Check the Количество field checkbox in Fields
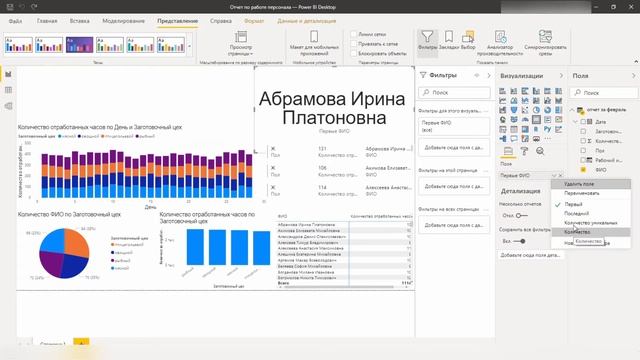Screen dimensions: 640x360 coord(583,141)
